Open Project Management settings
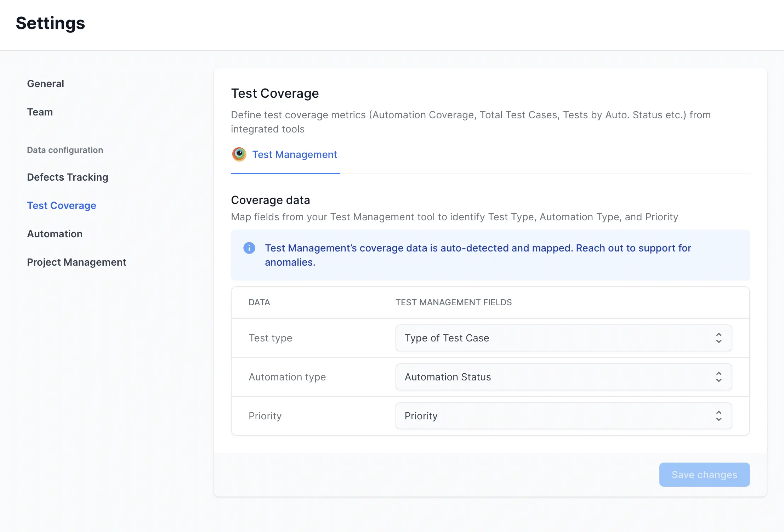Image resolution: width=784 pixels, height=532 pixels. pyautogui.click(x=76, y=262)
